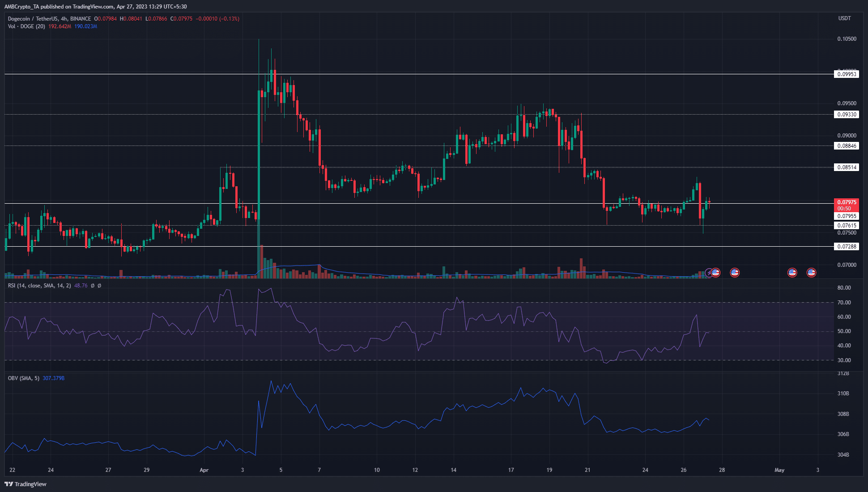The height and width of the screenshot is (492, 868).
Task: Select the 0.09953 horizontal line price label
Action: point(847,74)
